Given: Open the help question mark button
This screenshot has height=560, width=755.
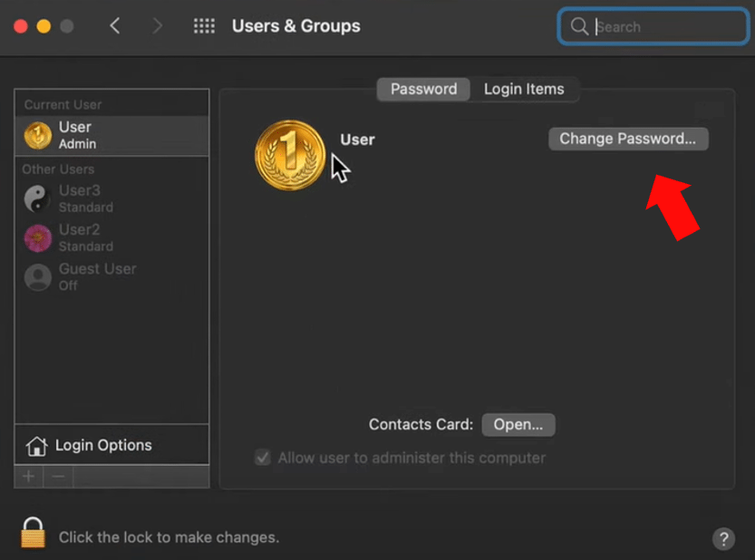Looking at the screenshot, I should click(x=723, y=538).
